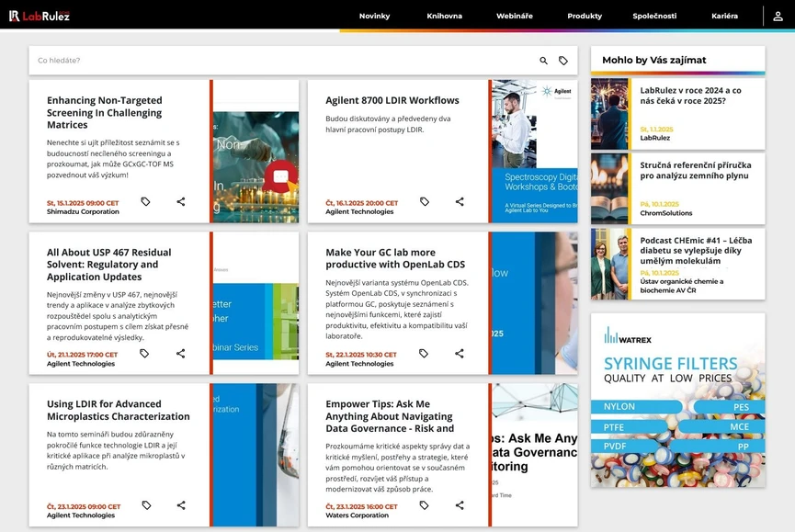Click the tag icon on the Shimadzu screening webinar card
This screenshot has width=795, height=532.
[x=144, y=201]
